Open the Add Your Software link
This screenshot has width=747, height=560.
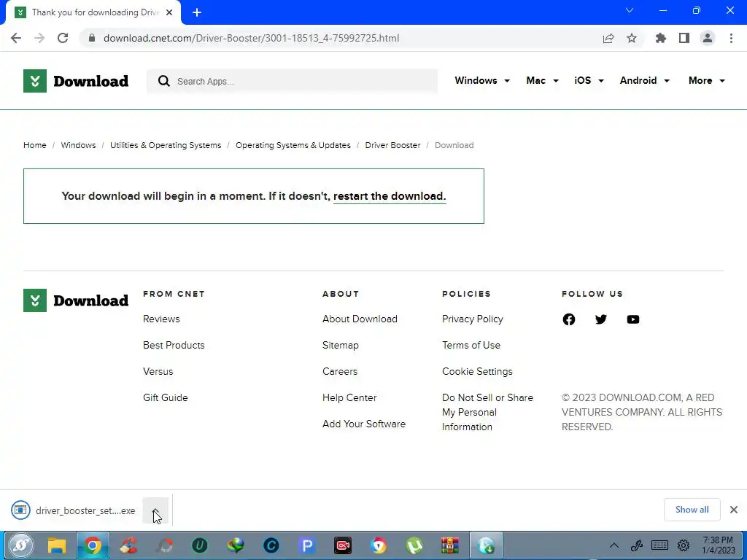[364, 424]
